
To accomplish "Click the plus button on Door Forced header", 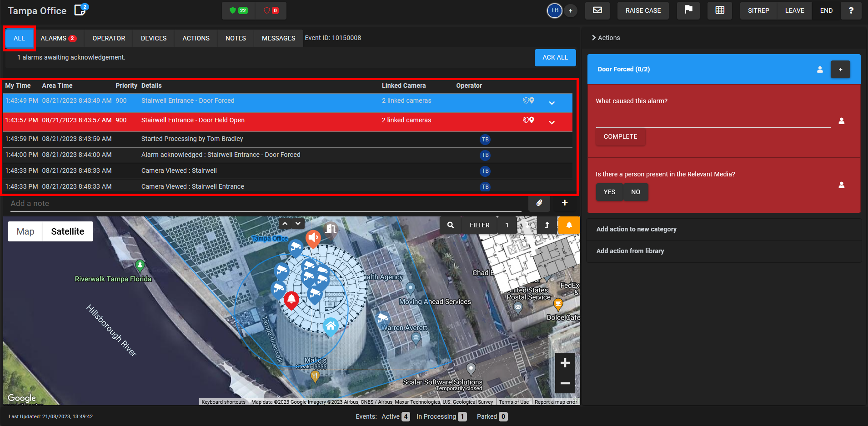I will pyautogui.click(x=840, y=69).
